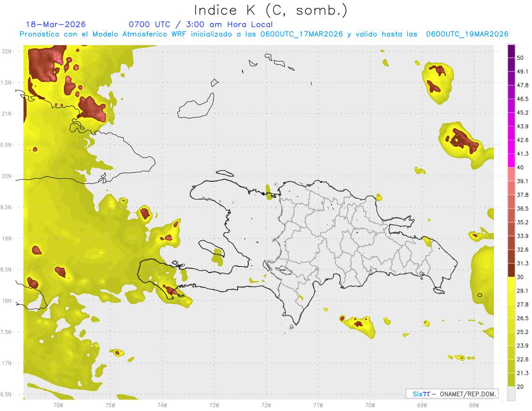Click the gray colorbar segment below 20
The image size is (532, 411).
coord(512,393)
